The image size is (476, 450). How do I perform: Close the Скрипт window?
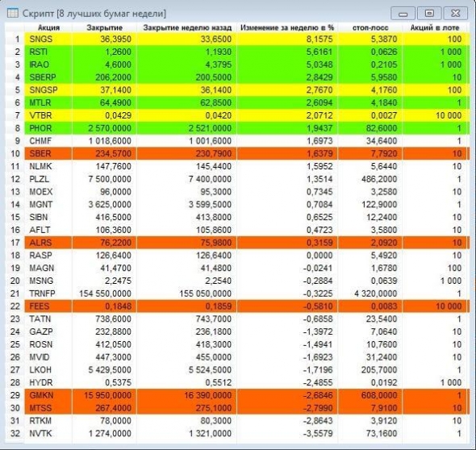455,14
